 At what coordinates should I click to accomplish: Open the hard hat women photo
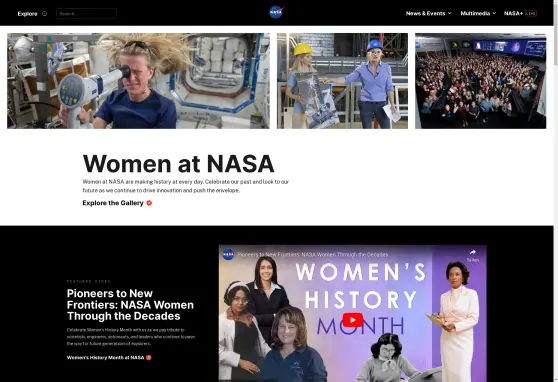(x=342, y=81)
